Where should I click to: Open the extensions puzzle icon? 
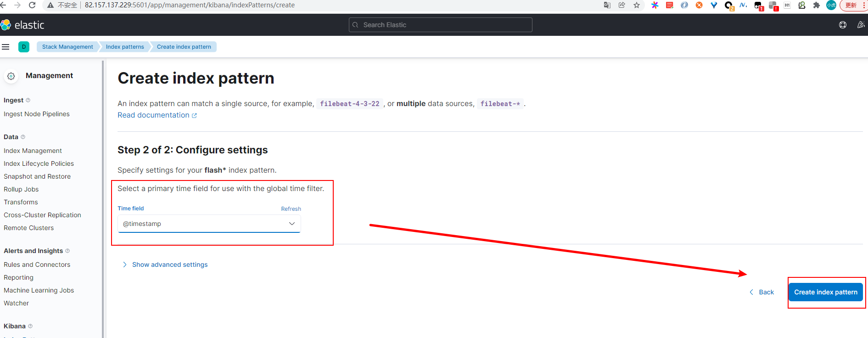[x=816, y=5]
